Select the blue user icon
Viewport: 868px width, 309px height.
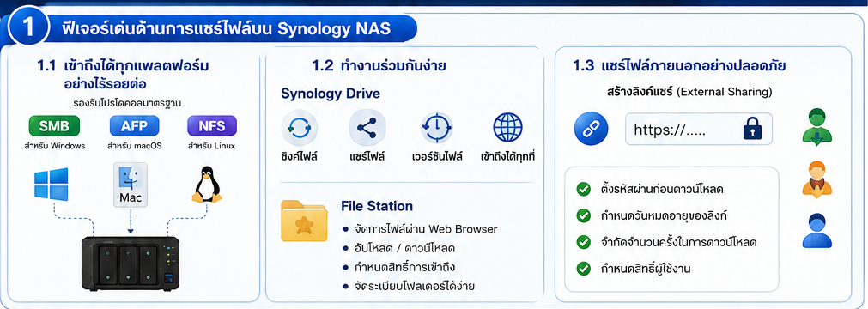click(817, 231)
